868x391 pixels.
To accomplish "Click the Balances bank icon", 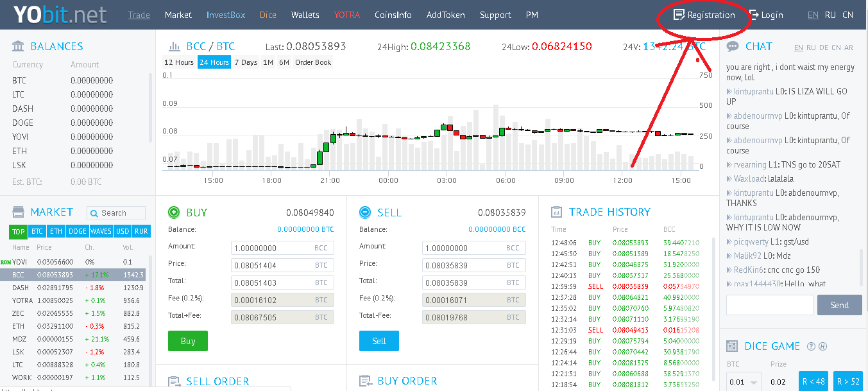I will (x=19, y=46).
